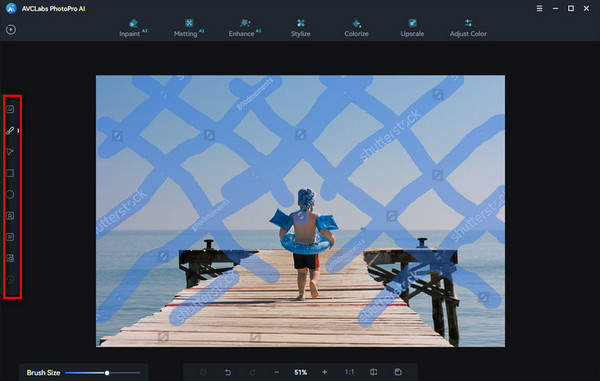Open the Adjust Color panel

[468, 28]
